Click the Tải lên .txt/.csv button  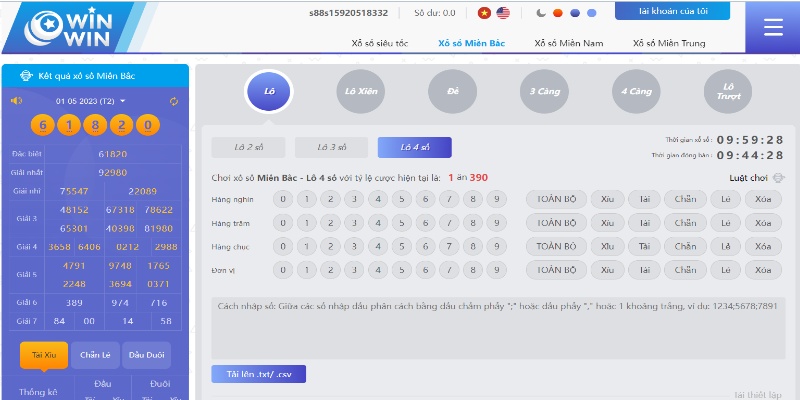point(258,374)
